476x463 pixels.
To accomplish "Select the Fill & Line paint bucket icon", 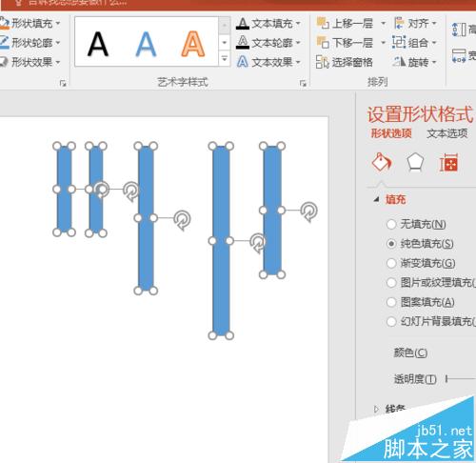I will pyautogui.click(x=382, y=162).
